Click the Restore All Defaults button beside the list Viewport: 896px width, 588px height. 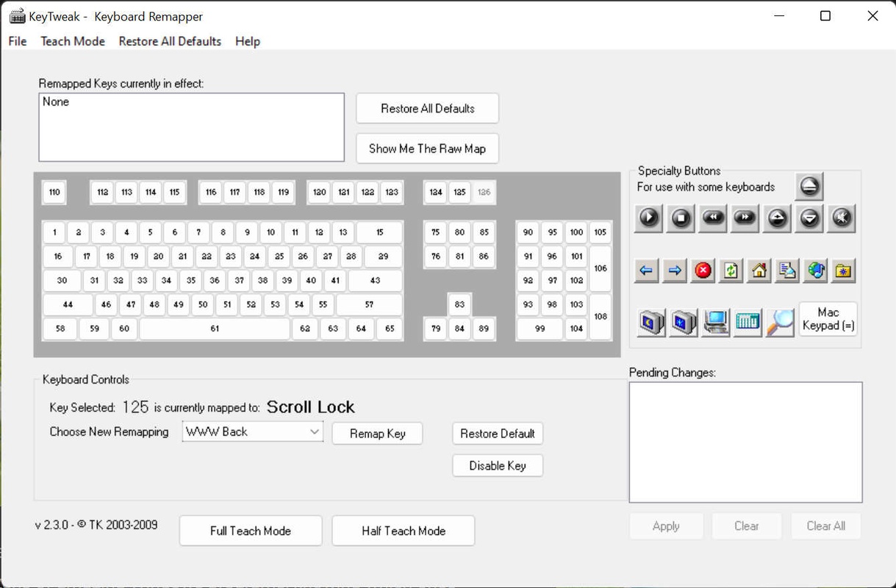point(428,109)
